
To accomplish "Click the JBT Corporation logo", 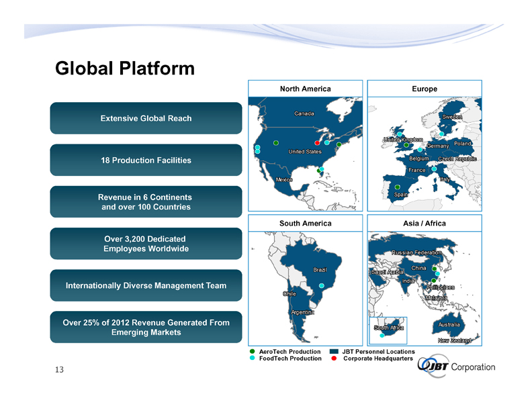I will (x=457, y=367).
